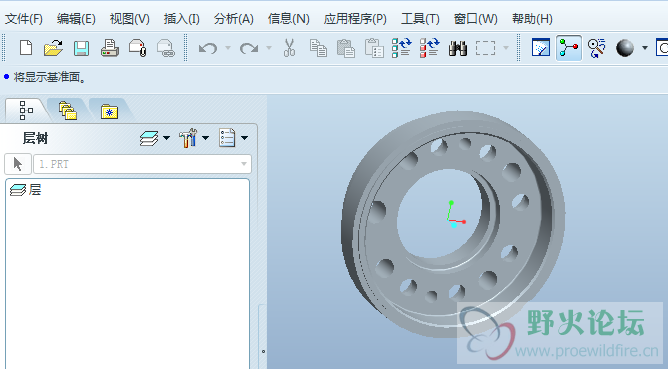Screen dimensions: 668x369
Task: Click the scissors cut icon
Action: point(289,48)
